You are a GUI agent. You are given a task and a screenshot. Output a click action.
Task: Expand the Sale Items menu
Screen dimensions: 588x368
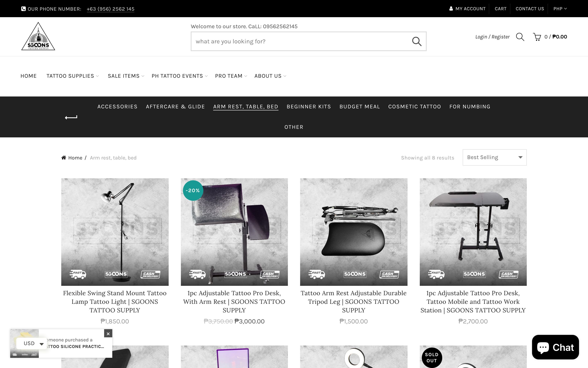point(126,76)
